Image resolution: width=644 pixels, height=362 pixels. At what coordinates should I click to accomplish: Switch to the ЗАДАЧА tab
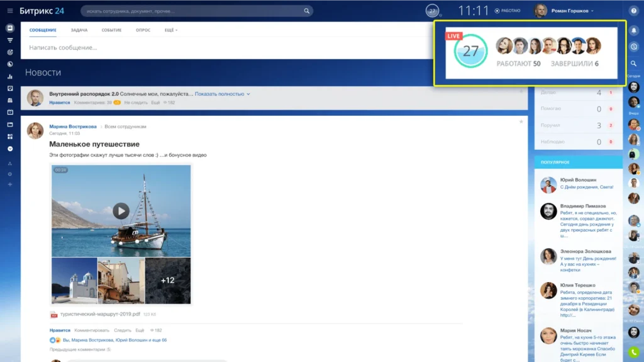pos(79,30)
